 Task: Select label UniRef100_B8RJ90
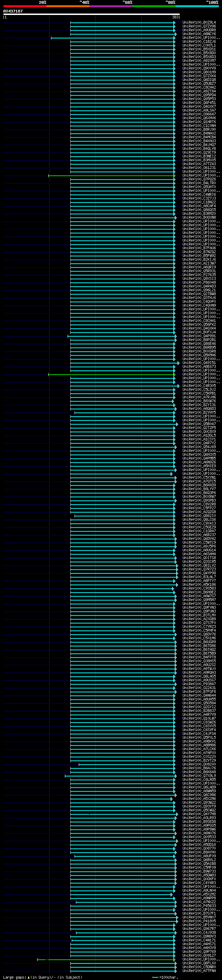pos(199,129)
